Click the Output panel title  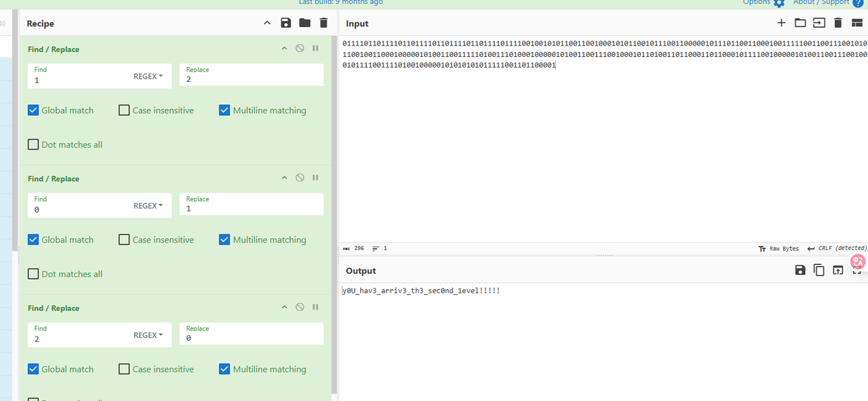pos(361,271)
